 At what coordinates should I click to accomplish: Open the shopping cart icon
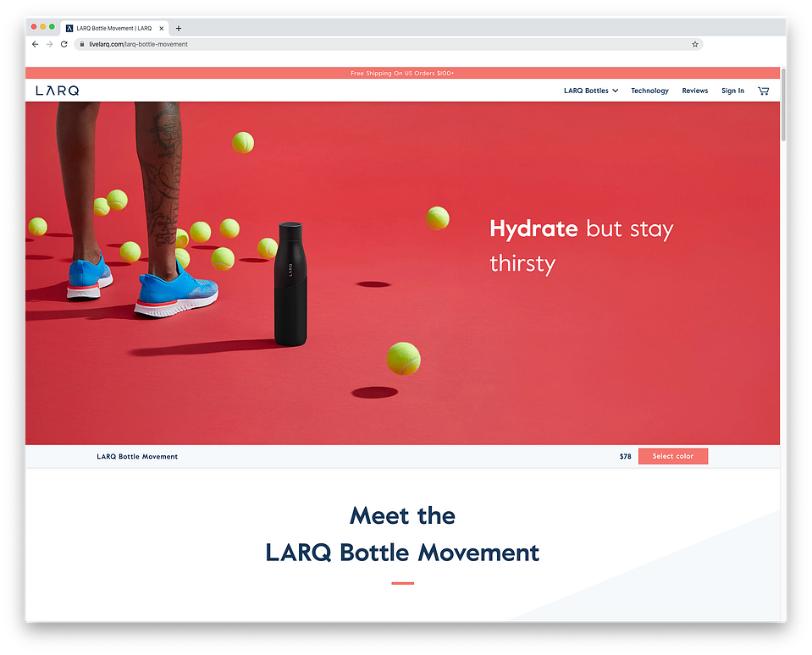pos(763,91)
